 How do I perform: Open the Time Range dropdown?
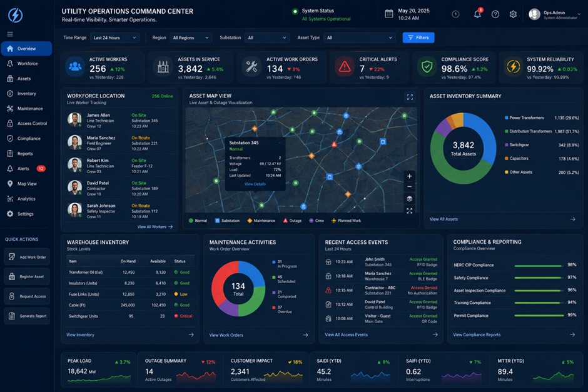[114, 38]
